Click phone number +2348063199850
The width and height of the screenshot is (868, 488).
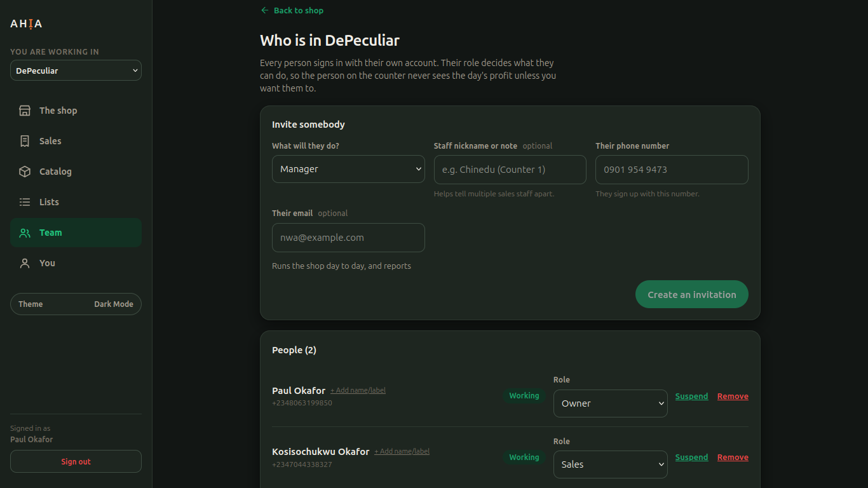(302, 403)
